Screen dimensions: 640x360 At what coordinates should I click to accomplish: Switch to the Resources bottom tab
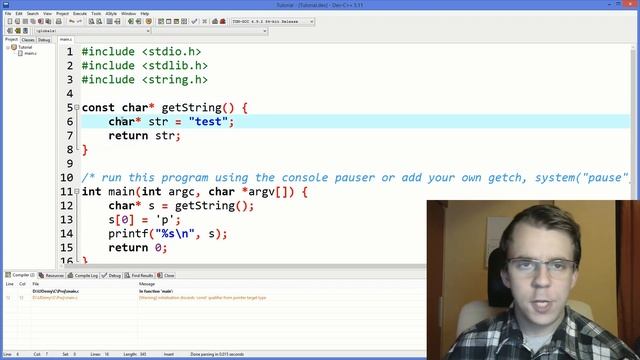51,276
